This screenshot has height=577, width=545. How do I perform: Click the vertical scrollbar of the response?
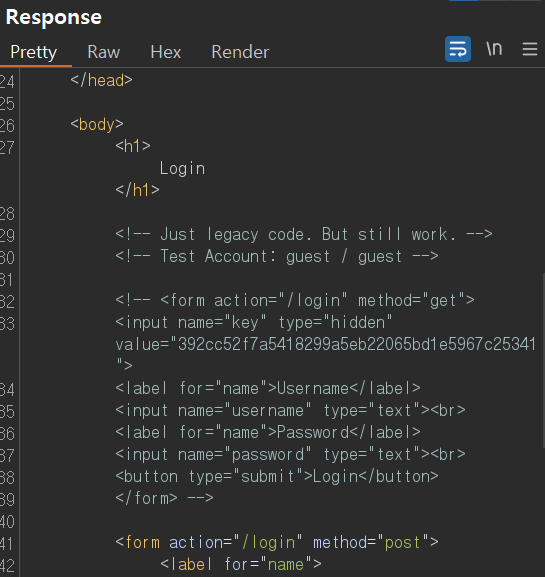coord(544,361)
